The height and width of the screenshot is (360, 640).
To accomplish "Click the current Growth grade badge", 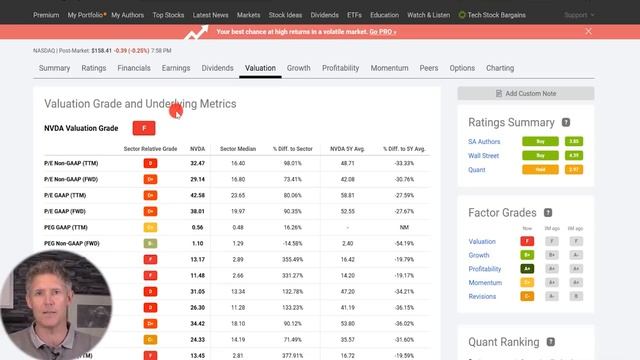I will click(x=527, y=255).
